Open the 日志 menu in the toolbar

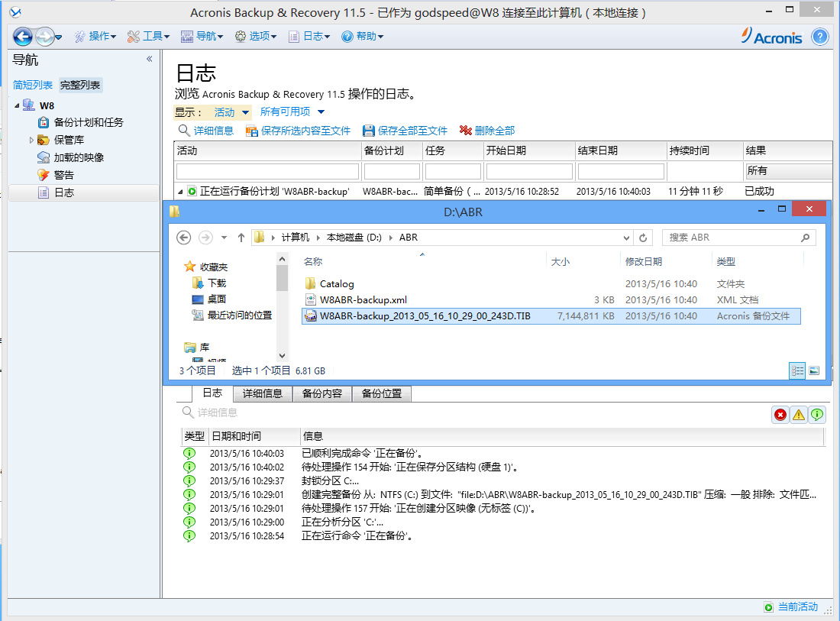point(309,37)
